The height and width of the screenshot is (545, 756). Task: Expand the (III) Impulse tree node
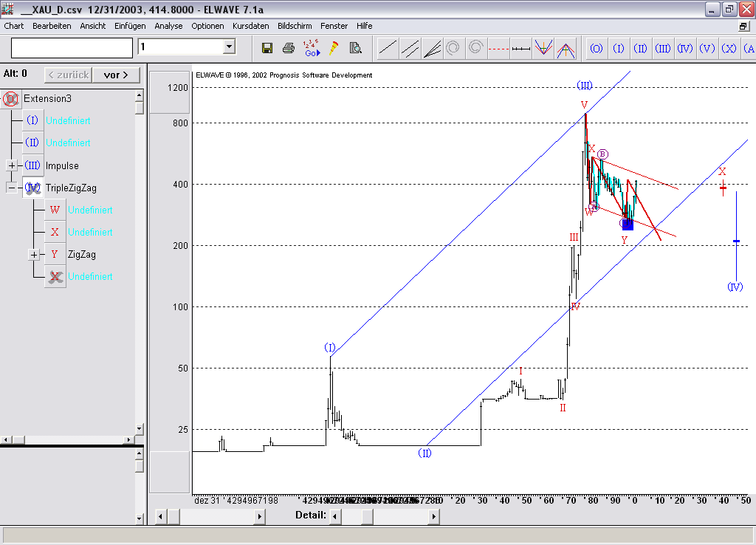(x=11, y=165)
